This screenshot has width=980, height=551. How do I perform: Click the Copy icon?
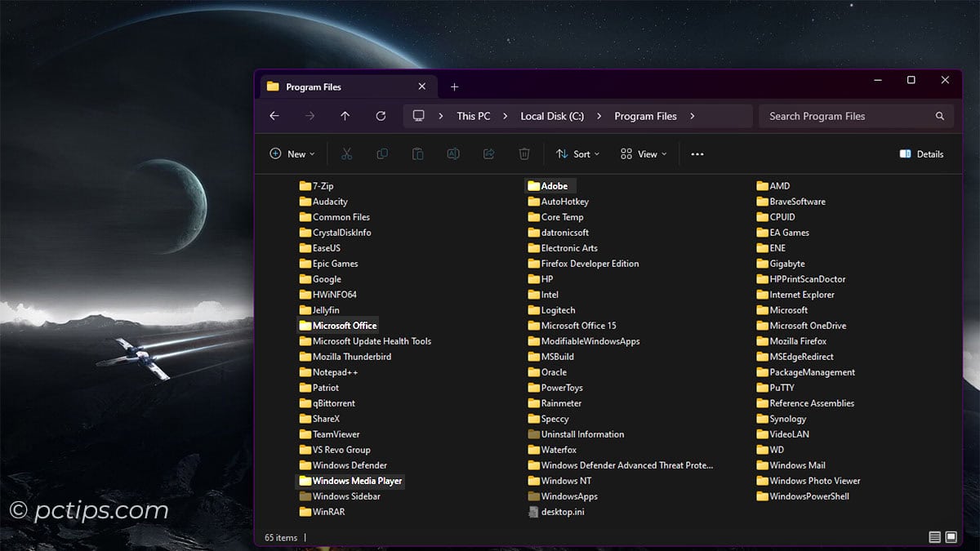382,153
